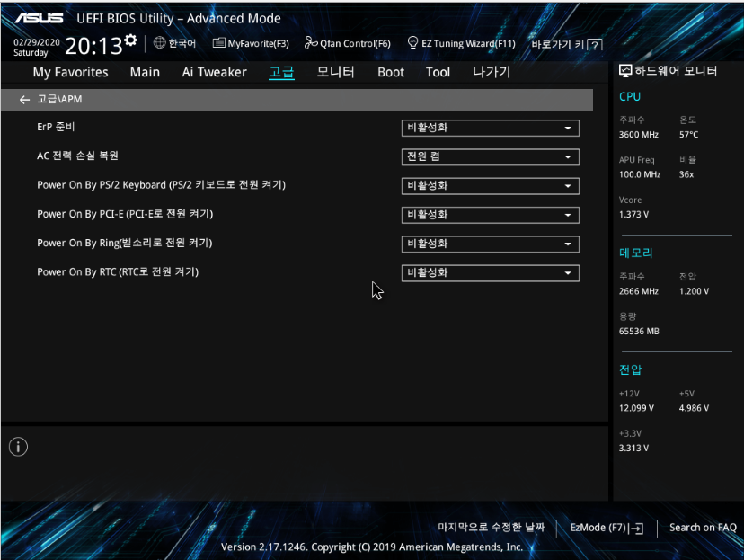744x560 pixels.
Task: Click +12V reading 12.099 V
Action: 636,408
